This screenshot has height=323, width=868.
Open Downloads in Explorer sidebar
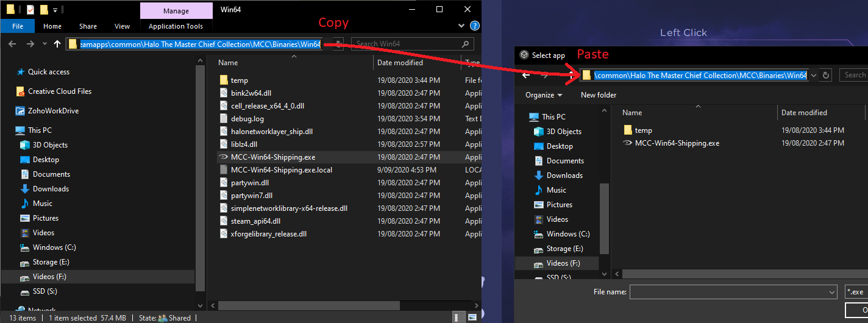(x=51, y=189)
